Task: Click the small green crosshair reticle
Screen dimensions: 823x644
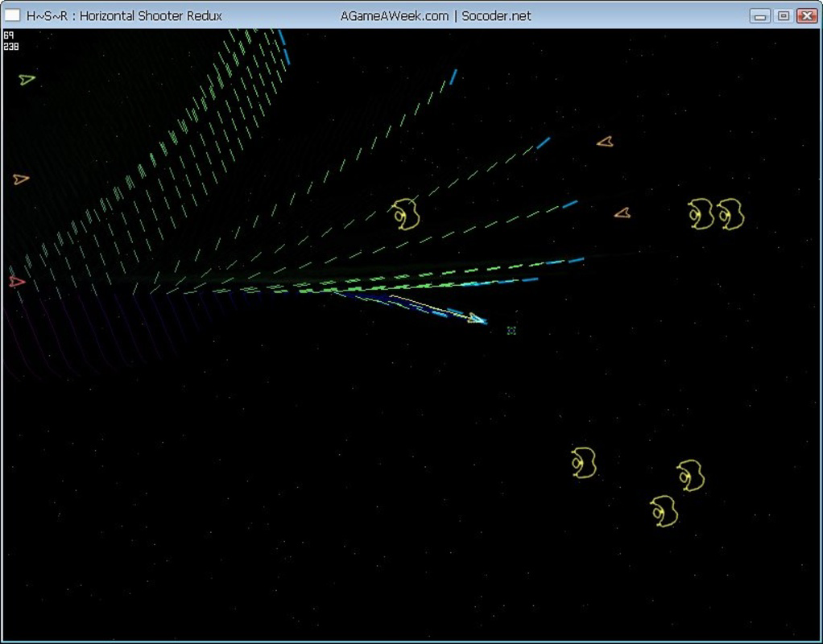Action: 511,330
